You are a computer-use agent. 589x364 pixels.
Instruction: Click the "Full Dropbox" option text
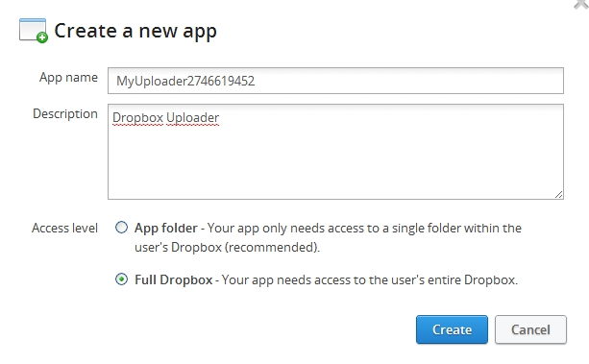point(174,279)
